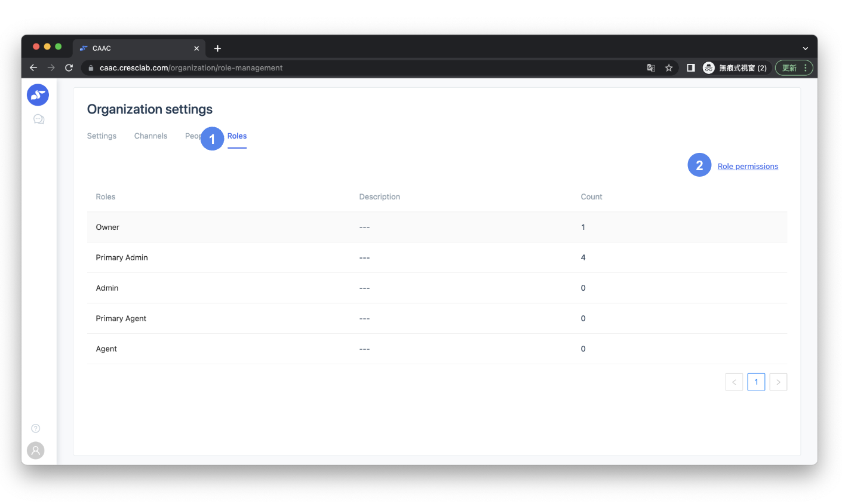Go back using the browser back arrow

(33, 68)
